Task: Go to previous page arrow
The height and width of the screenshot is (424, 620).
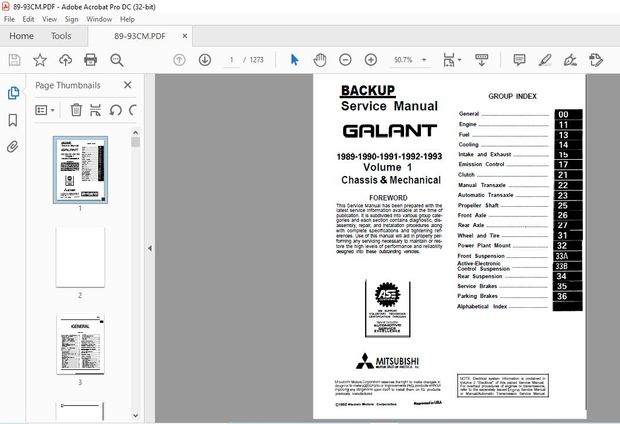Action: pos(179,60)
